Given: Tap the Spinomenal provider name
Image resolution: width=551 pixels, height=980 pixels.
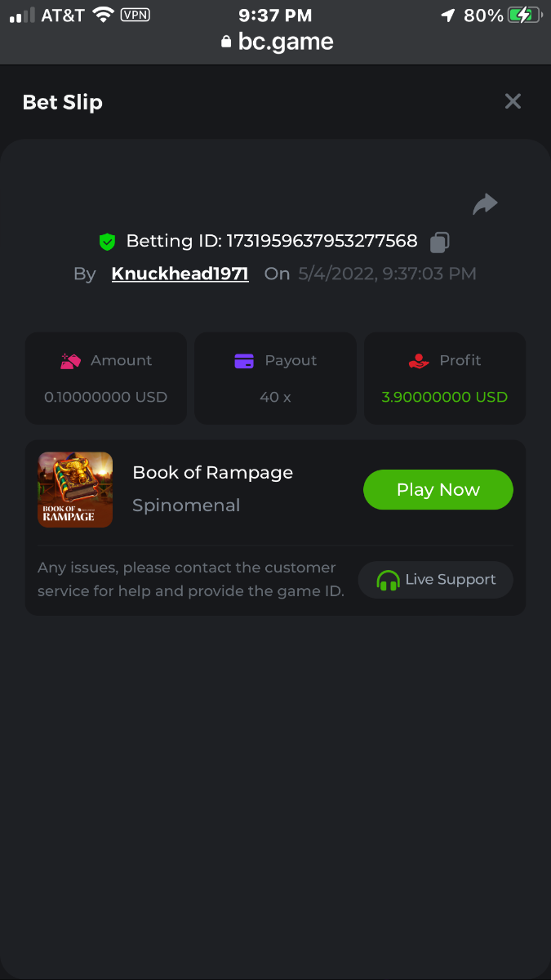Looking at the screenshot, I should coord(186,506).
